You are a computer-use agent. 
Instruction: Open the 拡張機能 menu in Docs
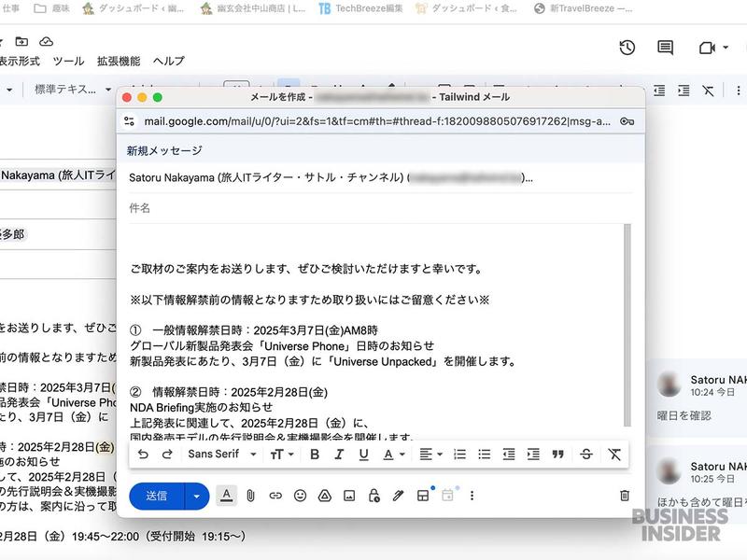pyautogui.click(x=119, y=61)
